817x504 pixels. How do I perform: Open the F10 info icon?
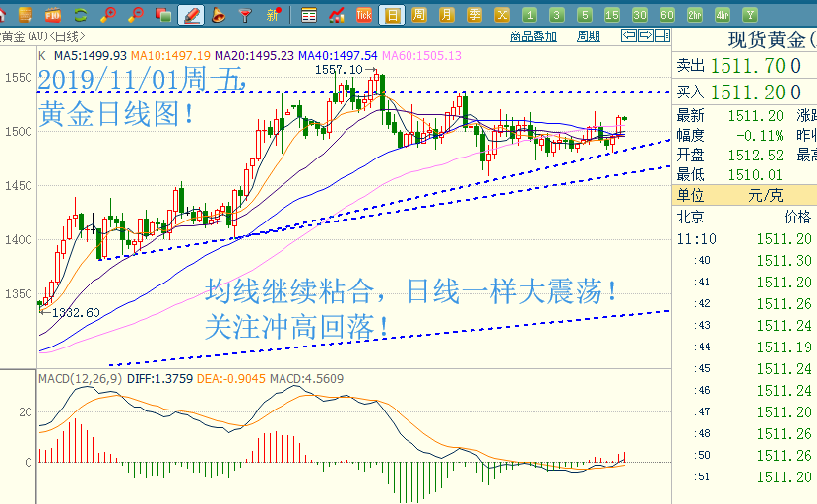coord(53,15)
